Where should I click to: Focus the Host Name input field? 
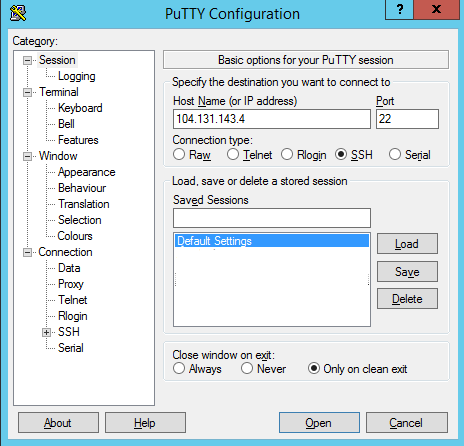click(272, 119)
